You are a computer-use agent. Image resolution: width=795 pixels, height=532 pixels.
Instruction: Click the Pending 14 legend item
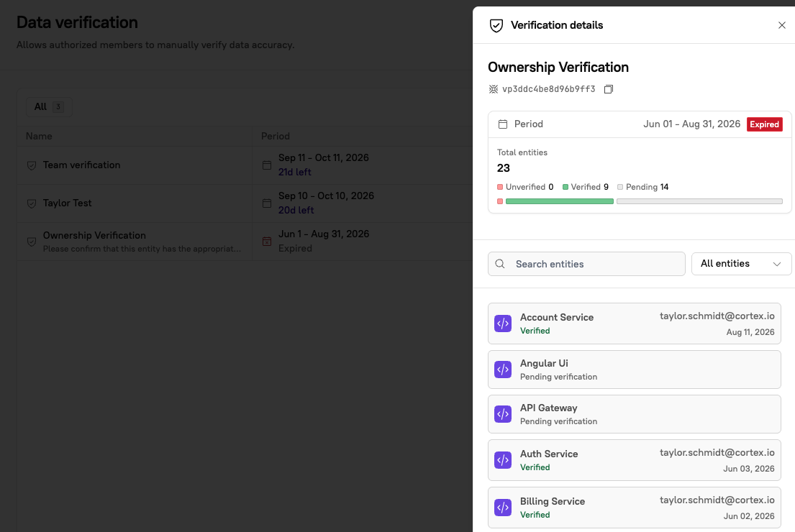tap(643, 187)
